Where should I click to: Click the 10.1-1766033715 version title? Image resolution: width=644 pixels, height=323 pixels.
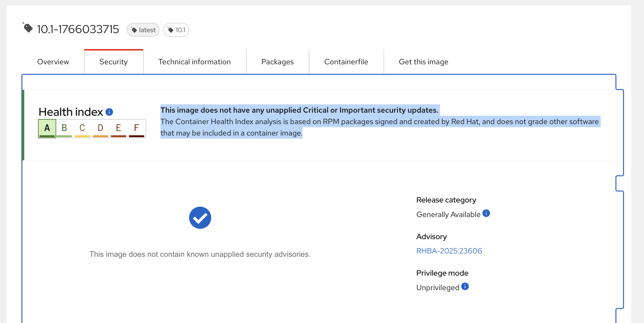(78, 29)
